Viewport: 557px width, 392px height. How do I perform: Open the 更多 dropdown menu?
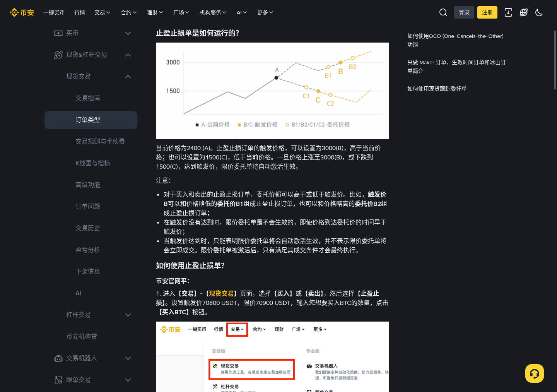point(265,12)
